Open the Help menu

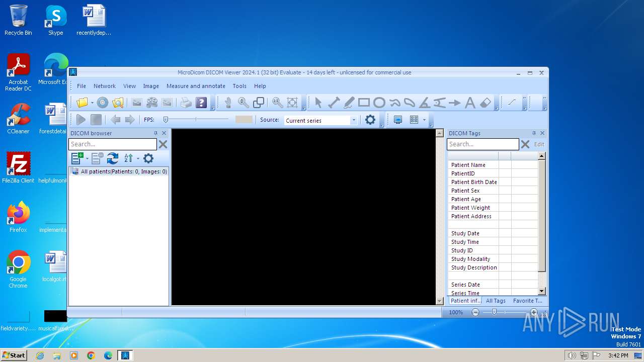coord(260,86)
